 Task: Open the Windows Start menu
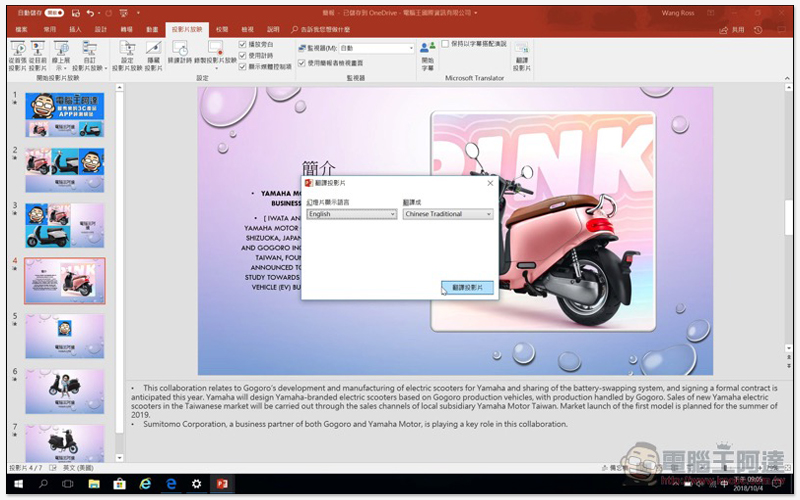(19, 484)
